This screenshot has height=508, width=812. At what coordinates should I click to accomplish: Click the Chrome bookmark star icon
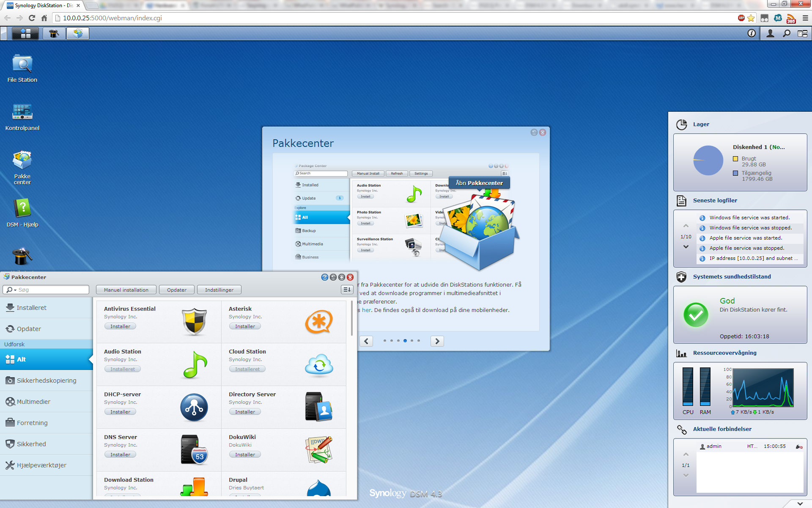[751, 18]
